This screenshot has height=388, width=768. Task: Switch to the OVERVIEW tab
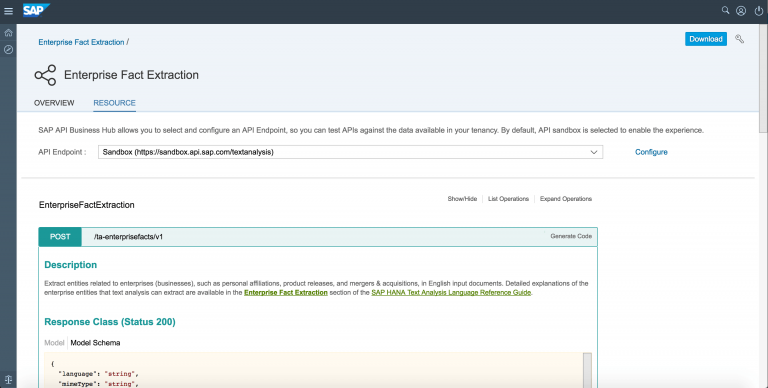(x=54, y=103)
